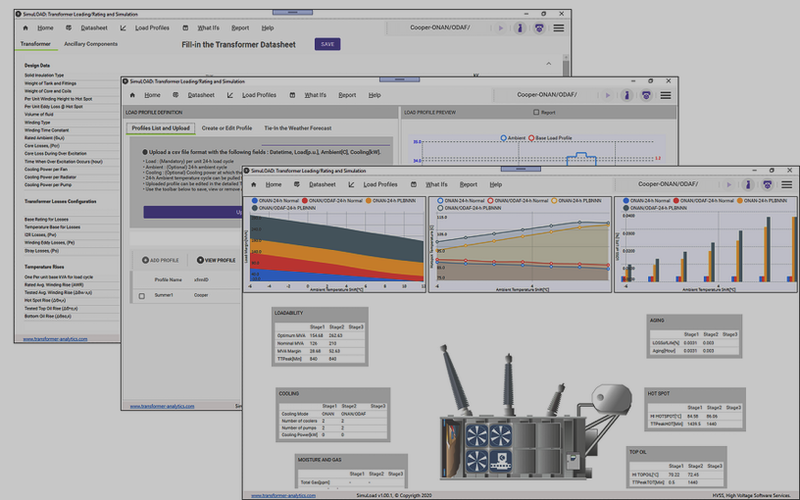Click What Ifs calendar icon in front window

pyautogui.click(x=413, y=185)
